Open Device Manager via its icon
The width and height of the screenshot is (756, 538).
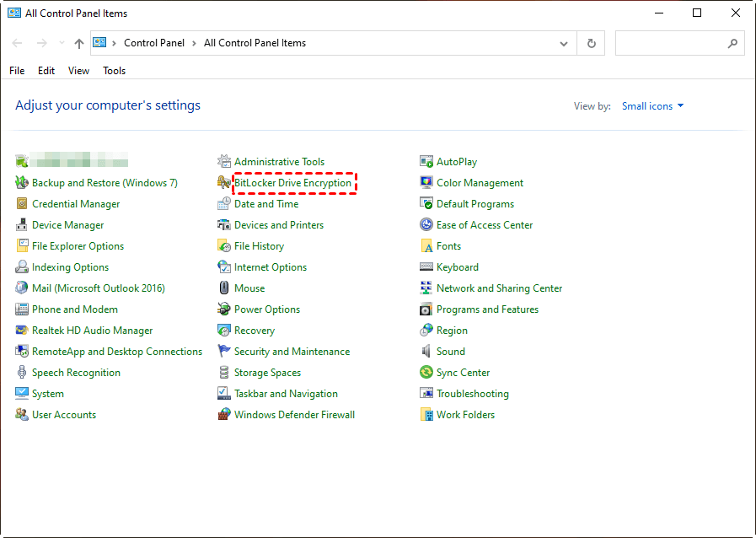tap(23, 225)
